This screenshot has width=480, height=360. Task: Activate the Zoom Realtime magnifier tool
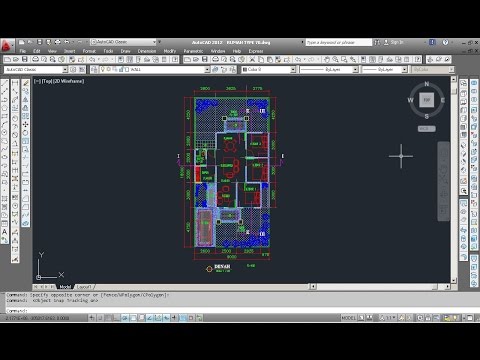pos(335,59)
